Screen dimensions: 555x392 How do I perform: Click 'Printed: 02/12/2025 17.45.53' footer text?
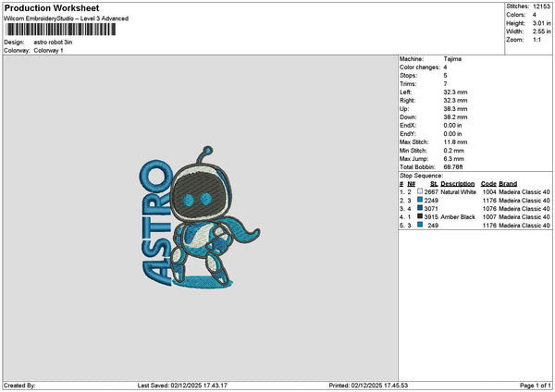[x=368, y=386]
